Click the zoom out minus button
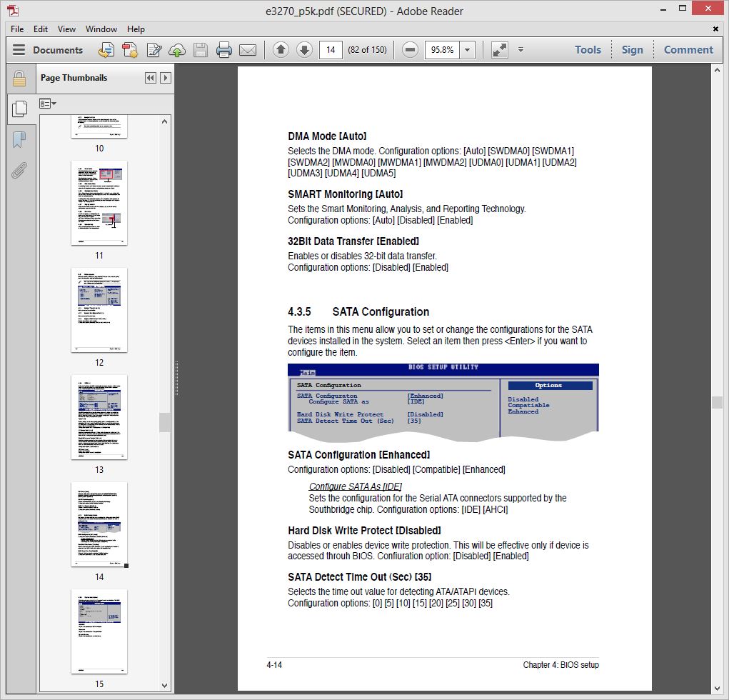 pos(410,49)
